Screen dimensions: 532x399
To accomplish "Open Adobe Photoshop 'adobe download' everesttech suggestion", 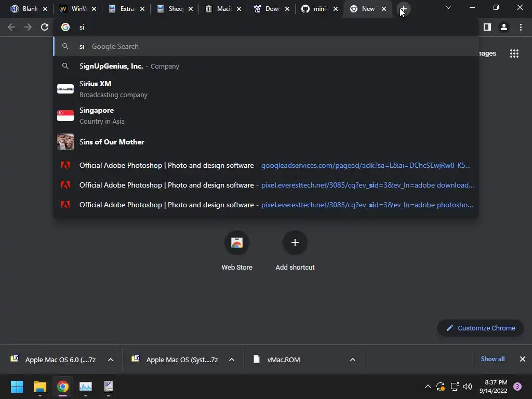I will (x=266, y=185).
